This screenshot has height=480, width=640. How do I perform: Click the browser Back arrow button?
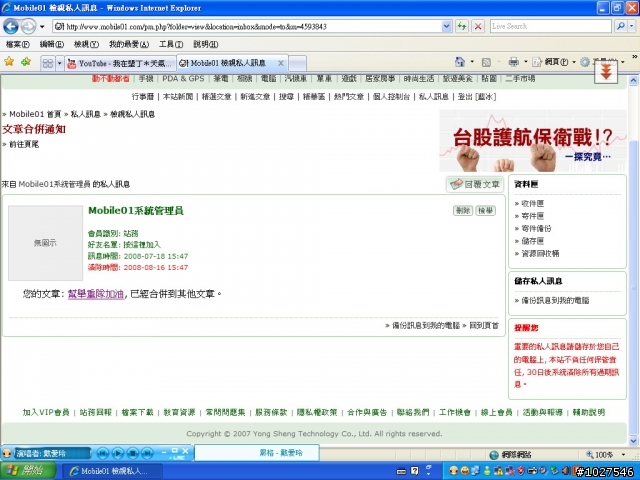[11, 27]
